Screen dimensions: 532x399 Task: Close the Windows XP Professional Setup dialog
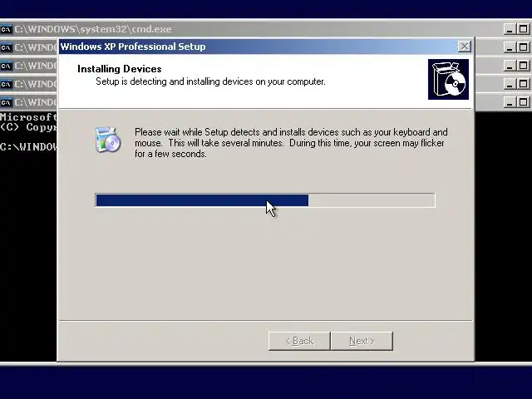(x=465, y=47)
